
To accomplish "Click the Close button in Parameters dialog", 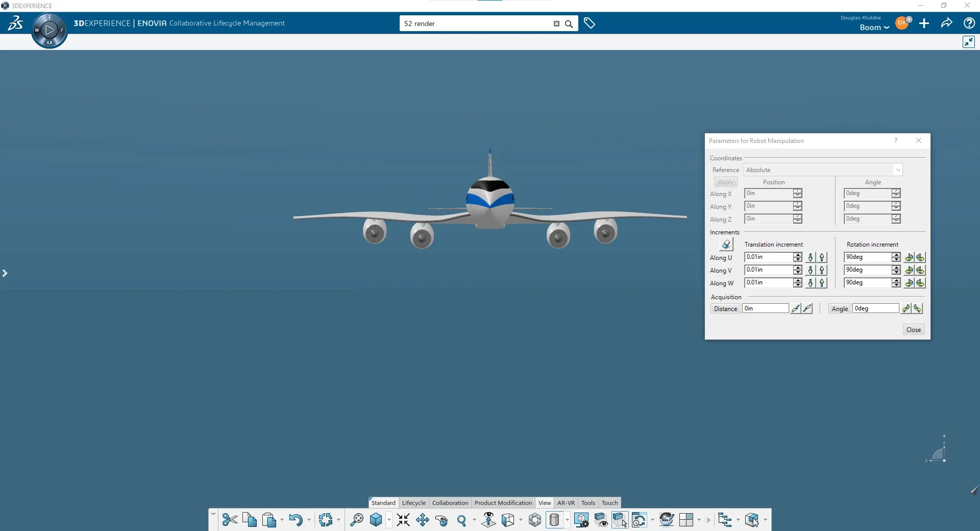I will [x=913, y=329].
